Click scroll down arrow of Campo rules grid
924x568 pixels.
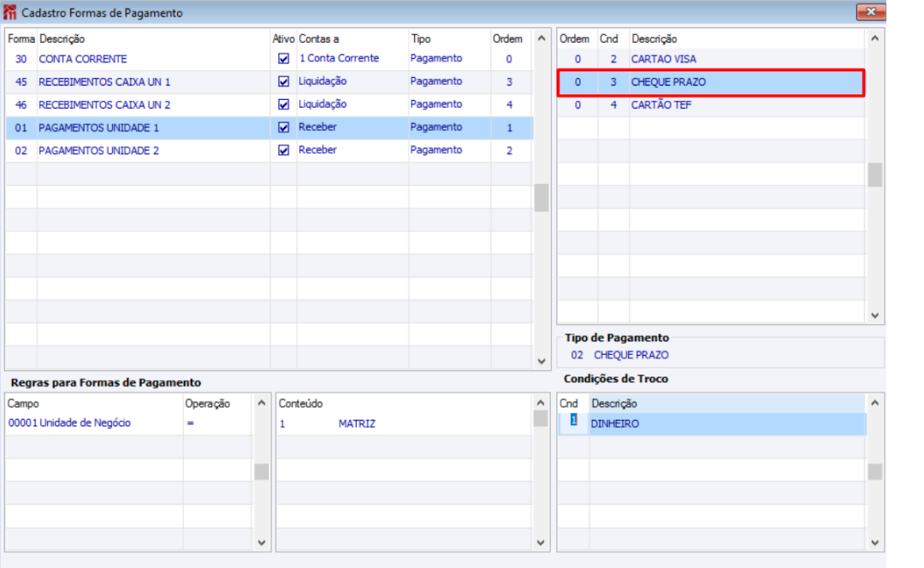click(262, 542)
